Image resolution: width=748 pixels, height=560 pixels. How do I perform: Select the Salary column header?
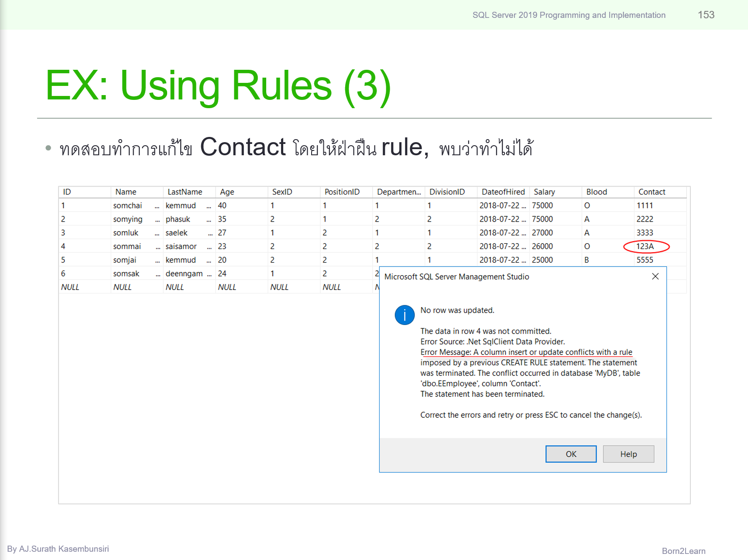click(545, 191)
